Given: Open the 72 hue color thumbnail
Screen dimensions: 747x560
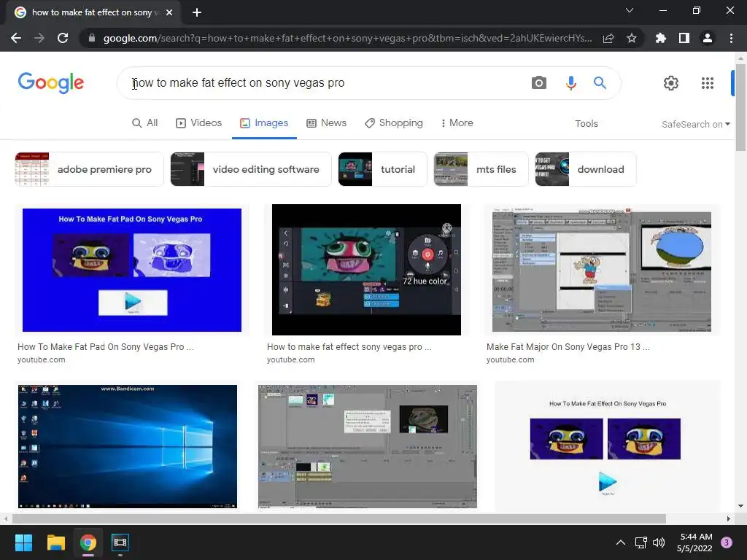Looking at the screenshot, I should point(366,270).
